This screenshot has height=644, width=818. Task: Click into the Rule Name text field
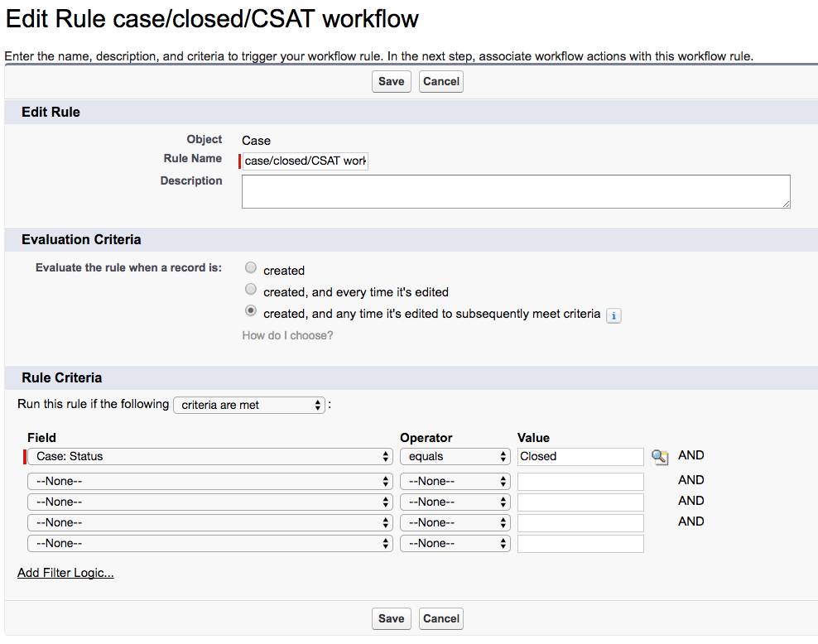point(305,161)
